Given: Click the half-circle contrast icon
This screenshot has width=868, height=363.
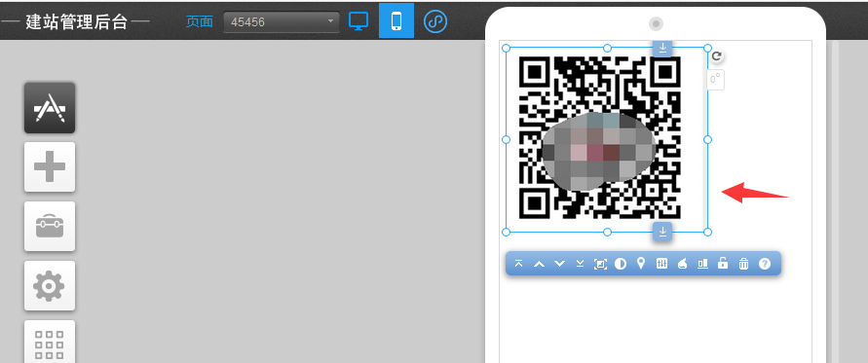Looking at the screenshot, I should click(x=621, y=264).
